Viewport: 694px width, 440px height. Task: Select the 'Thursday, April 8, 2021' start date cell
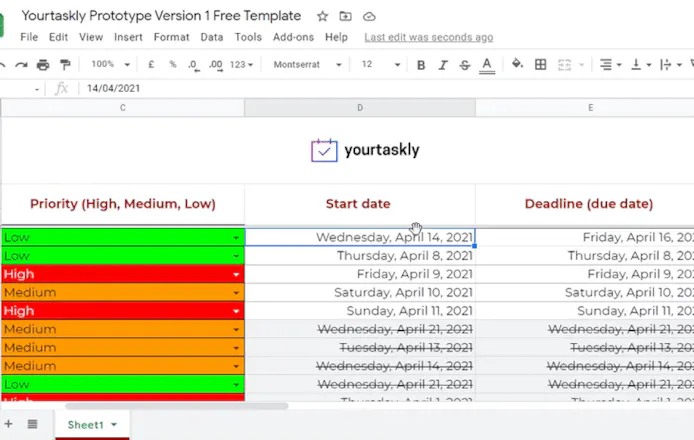pyautogui.click(x=360, y=256)
